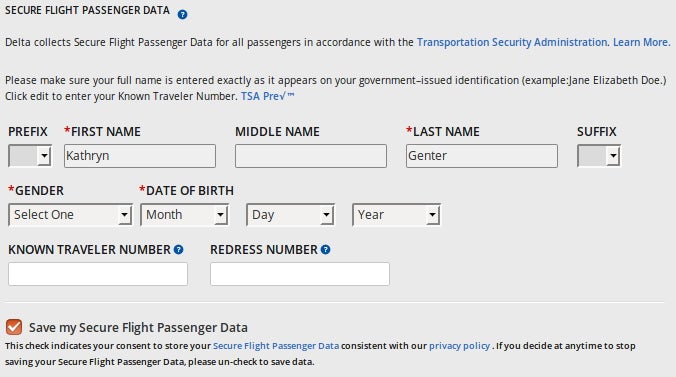Open the privacy policy link
The image size is (676, 377).
pyautogui.click(x=460, y=346)
